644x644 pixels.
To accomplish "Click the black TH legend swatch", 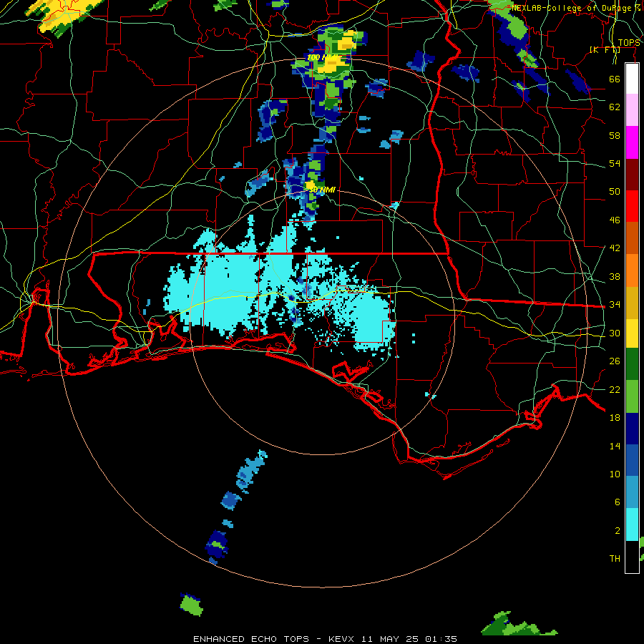I will click(632, 557).
